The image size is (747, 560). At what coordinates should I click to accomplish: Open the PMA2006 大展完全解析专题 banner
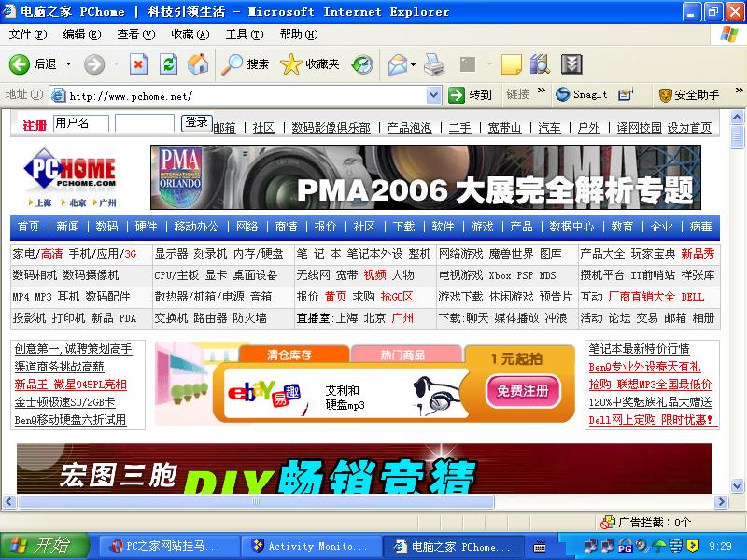426,177
